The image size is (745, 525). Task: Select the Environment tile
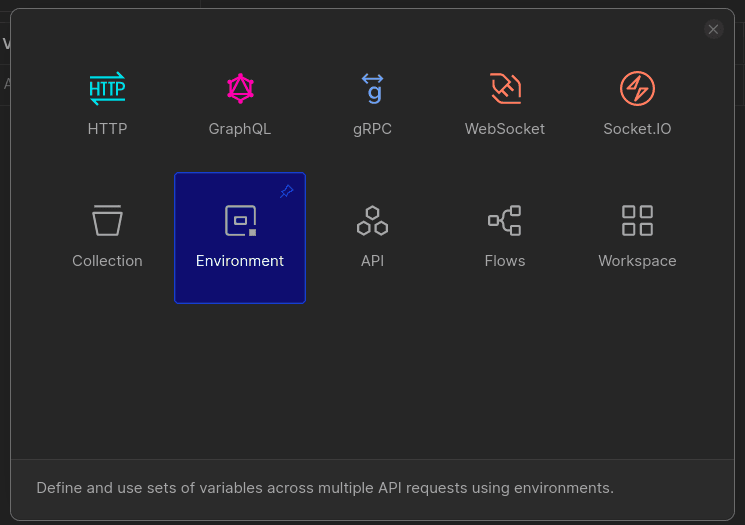coord(240,238)
